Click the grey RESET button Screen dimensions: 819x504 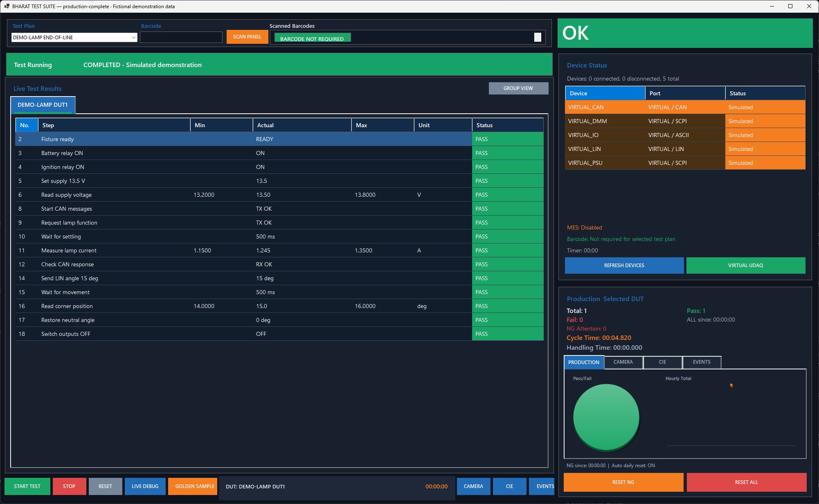[x=105, y=486]
